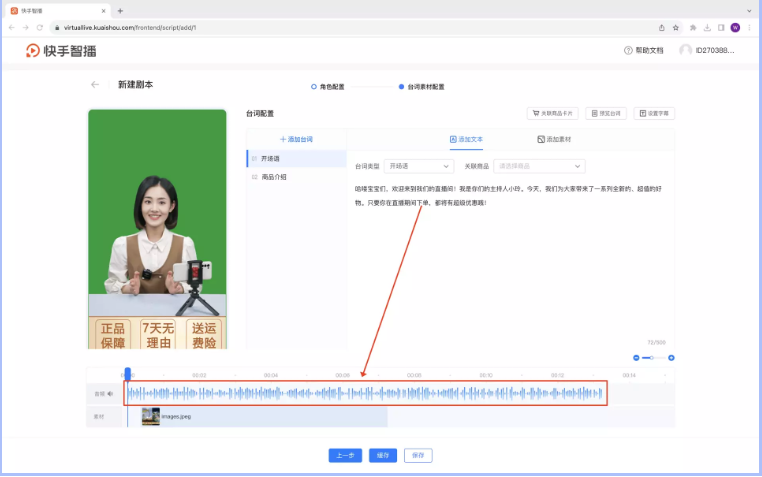
Task: Click the 送运费险 badge in preview
Action: pos(204,334)
